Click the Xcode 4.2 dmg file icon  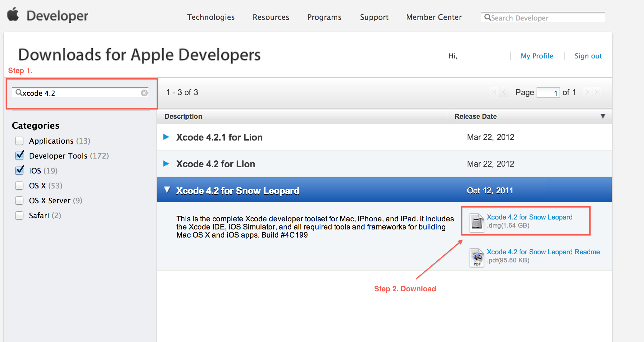[x=477, y=223]
